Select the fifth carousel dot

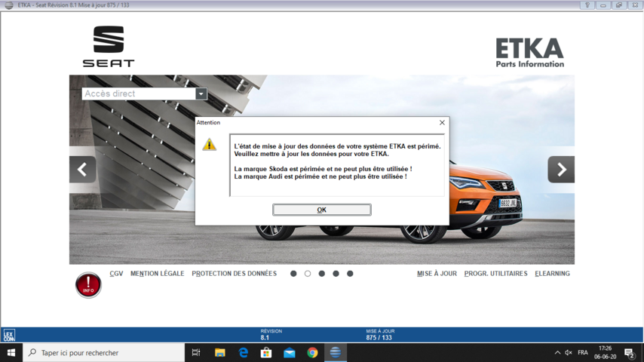350,274
